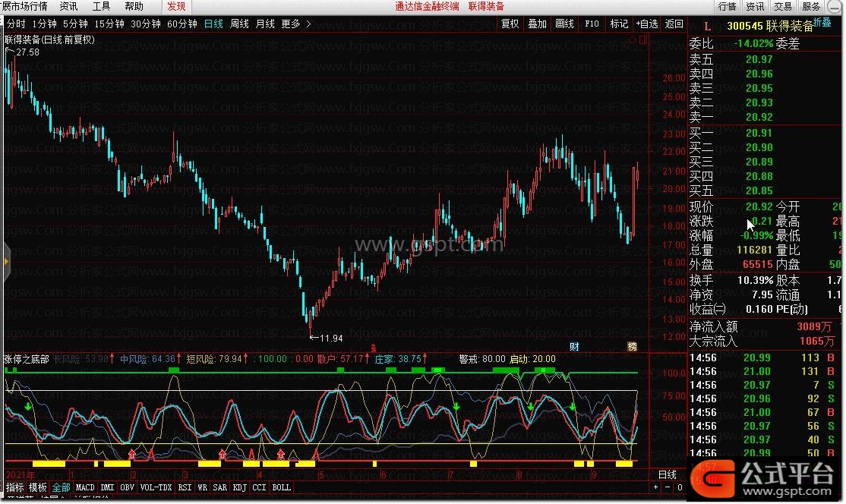The height and width of the screenshot is (504, 846).
Task: Switch to the 分时 intraday view
Action: pos(16,24)
